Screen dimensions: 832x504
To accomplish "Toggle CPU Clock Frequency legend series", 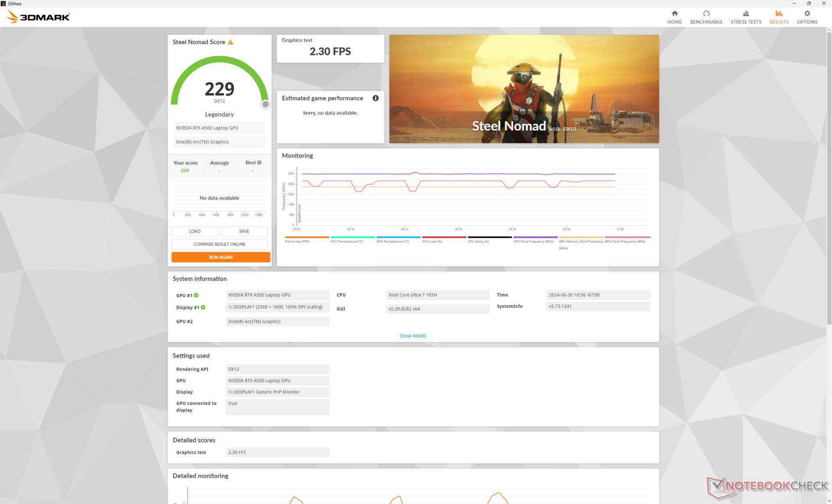I will 533,242.
